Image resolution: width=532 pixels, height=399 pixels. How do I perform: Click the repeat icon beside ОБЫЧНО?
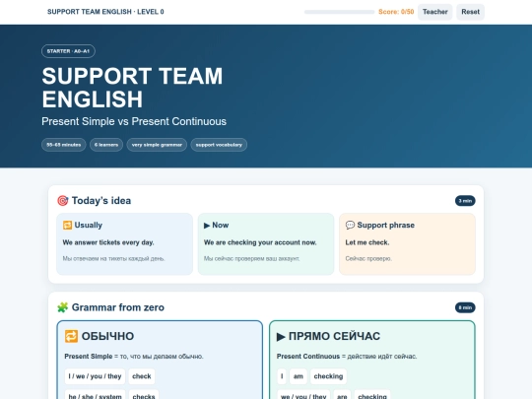click(71, 336)
